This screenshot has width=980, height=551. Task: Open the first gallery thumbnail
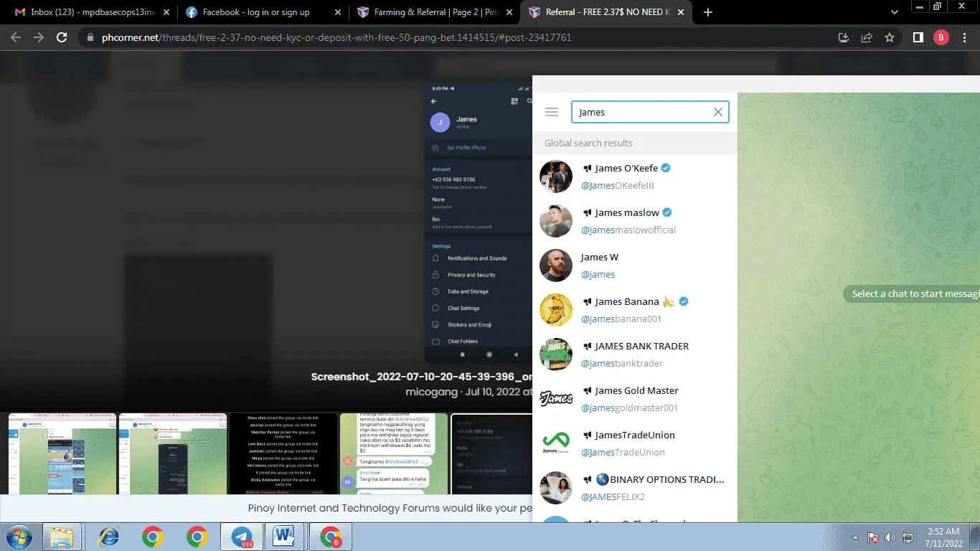point(62,453)
